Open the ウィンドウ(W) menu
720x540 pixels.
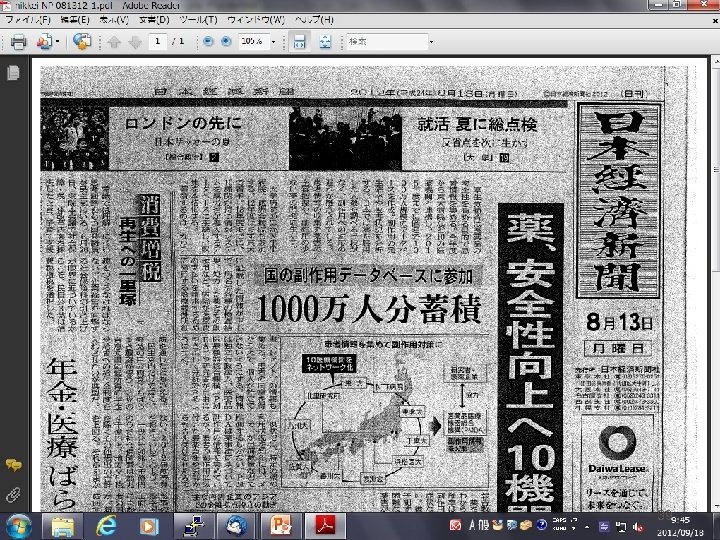(256, 20)
